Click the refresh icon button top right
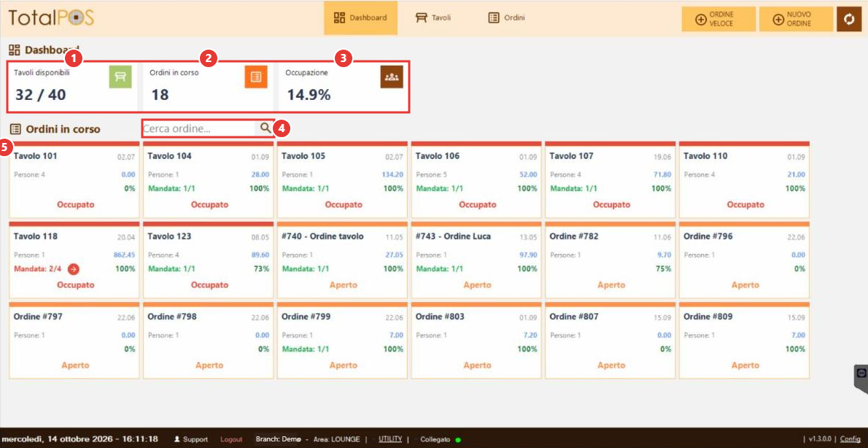The height and width of the screenshot is (448, 868). coord(849,20)
